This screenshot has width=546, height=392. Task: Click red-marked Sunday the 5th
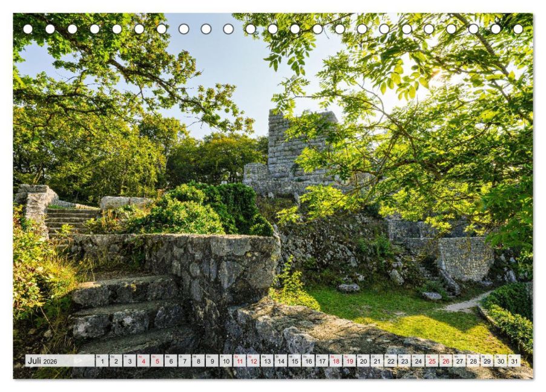pos(157,361)
